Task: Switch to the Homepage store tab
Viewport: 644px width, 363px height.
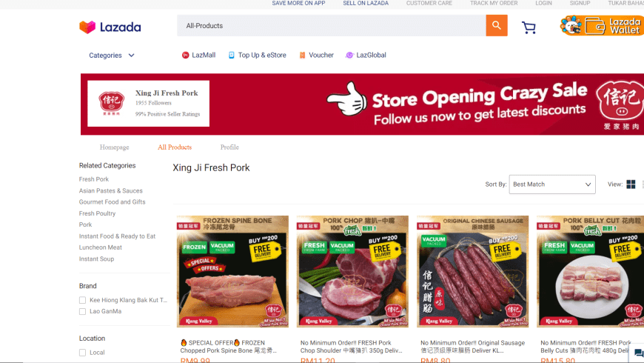Action: tap(114, 147)
